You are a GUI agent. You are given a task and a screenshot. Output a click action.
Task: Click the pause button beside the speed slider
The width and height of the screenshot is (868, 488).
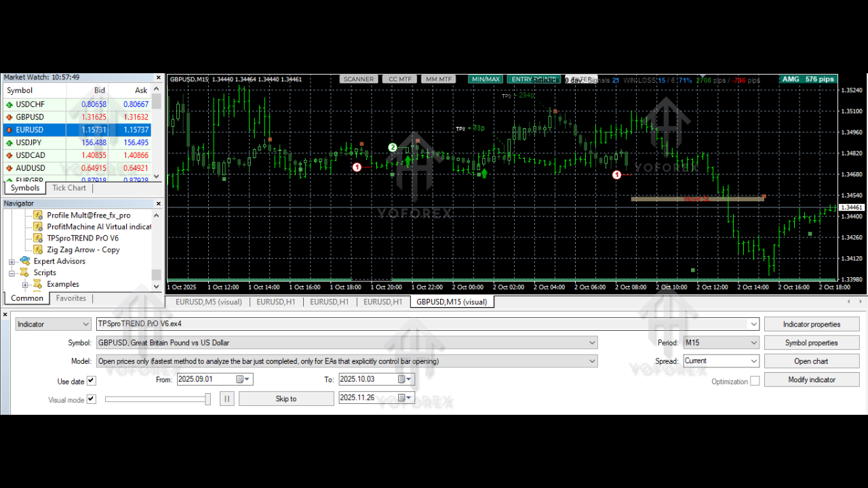click(x=227, y=399)
